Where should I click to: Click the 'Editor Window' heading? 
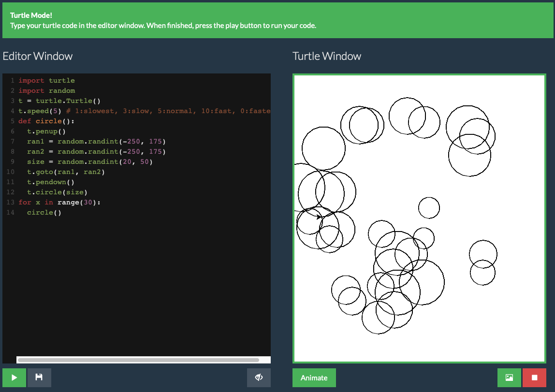(38, 56)
